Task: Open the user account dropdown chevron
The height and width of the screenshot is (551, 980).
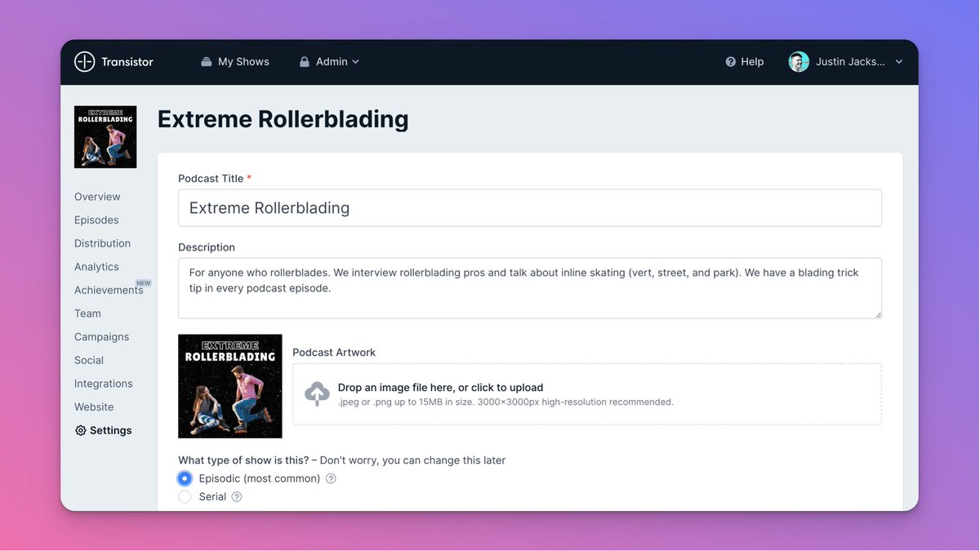Action: click(x=899, y=62)
